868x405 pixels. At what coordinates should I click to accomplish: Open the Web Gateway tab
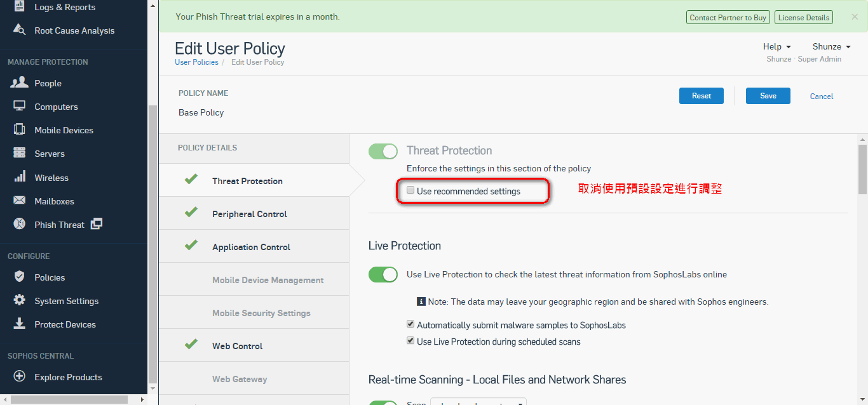[x=254, y=378]
